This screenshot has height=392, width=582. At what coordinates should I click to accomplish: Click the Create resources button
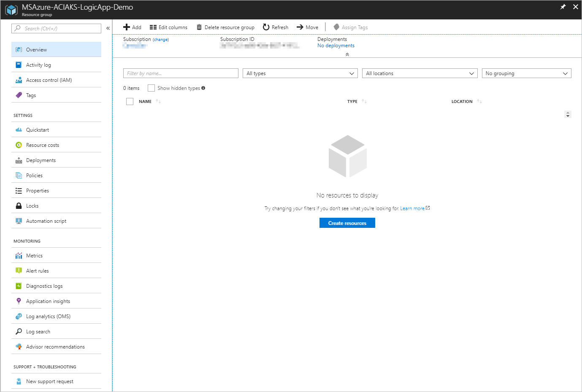(347, 223)
